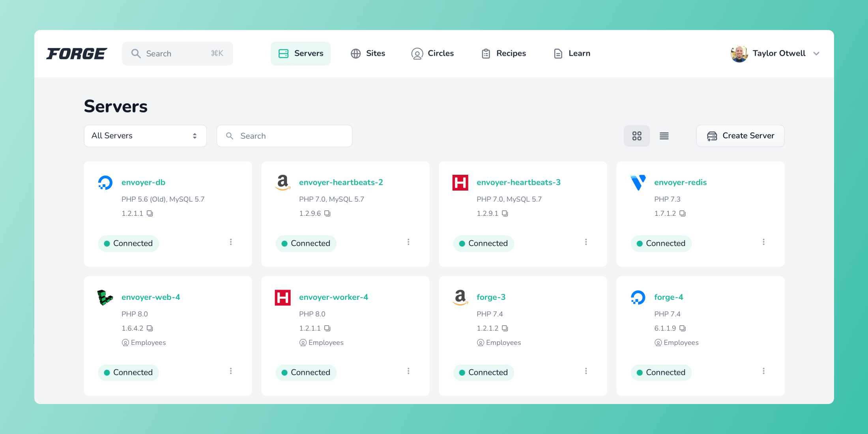Click the AWS icon on envoyer-heartbeats-2

[x=282, y=182]
